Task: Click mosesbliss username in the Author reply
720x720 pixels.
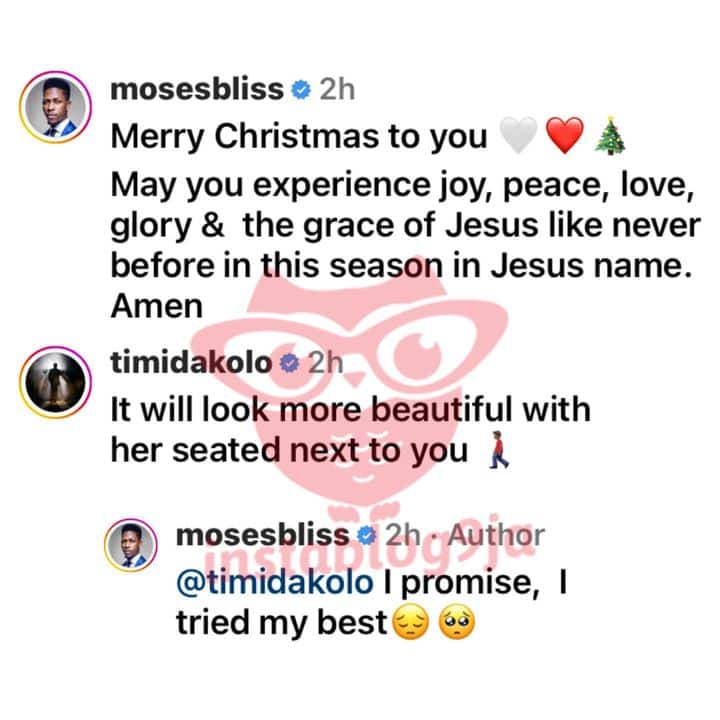Action: pyautogui.click(x=263, y=535)
